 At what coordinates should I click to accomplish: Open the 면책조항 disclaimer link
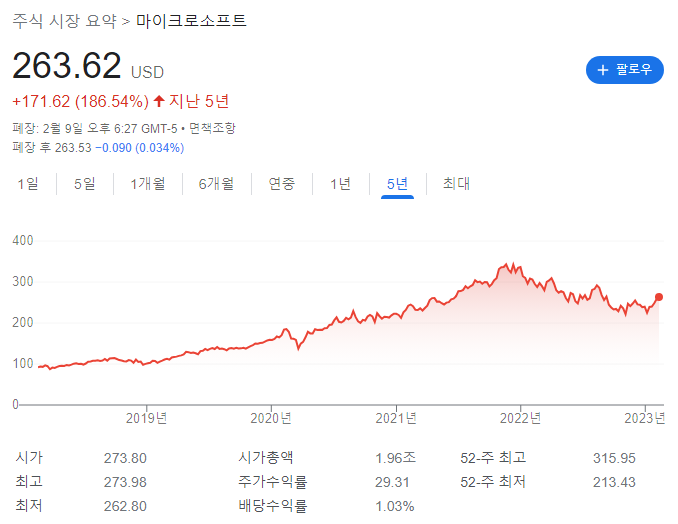coord(212,128)
